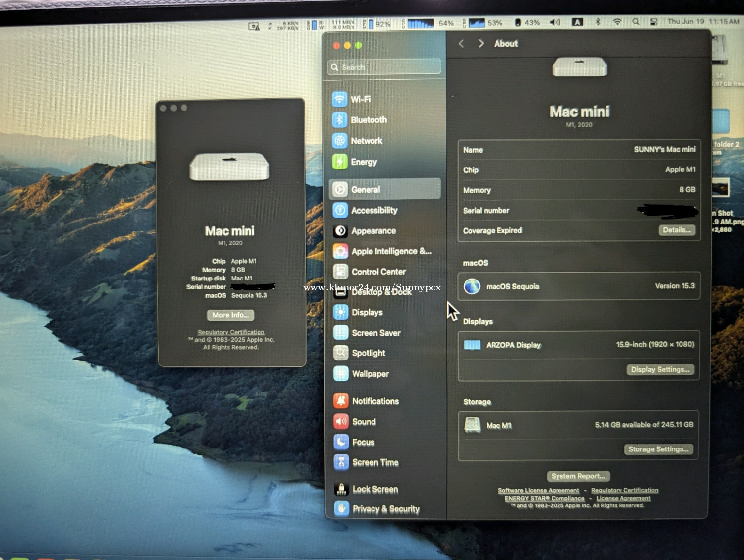The width and height of the screenshot is (744, 560).
Task: Click the SUNNY's Mac mini name value
Action: [x=665, y=149]
